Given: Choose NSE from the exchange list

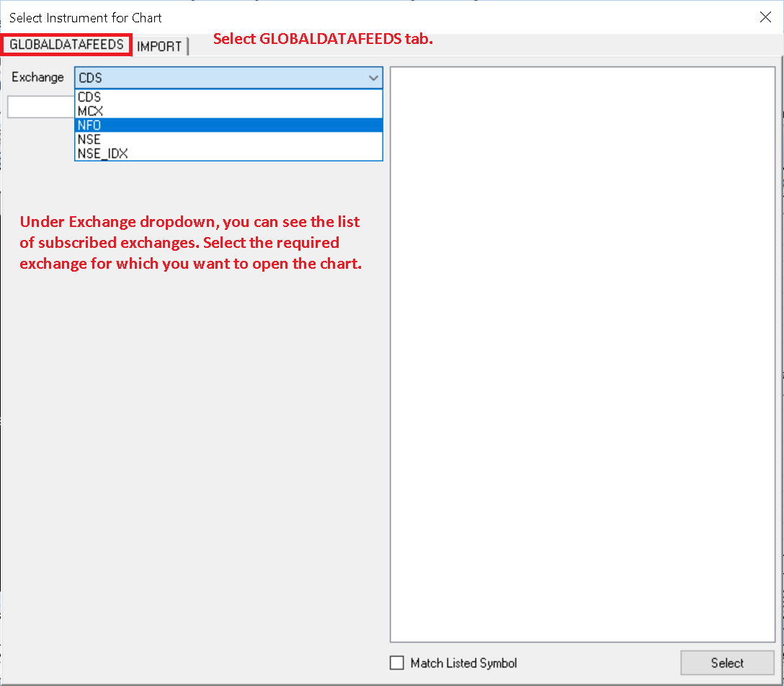Looking at the screenshot, I should (228, 139).
